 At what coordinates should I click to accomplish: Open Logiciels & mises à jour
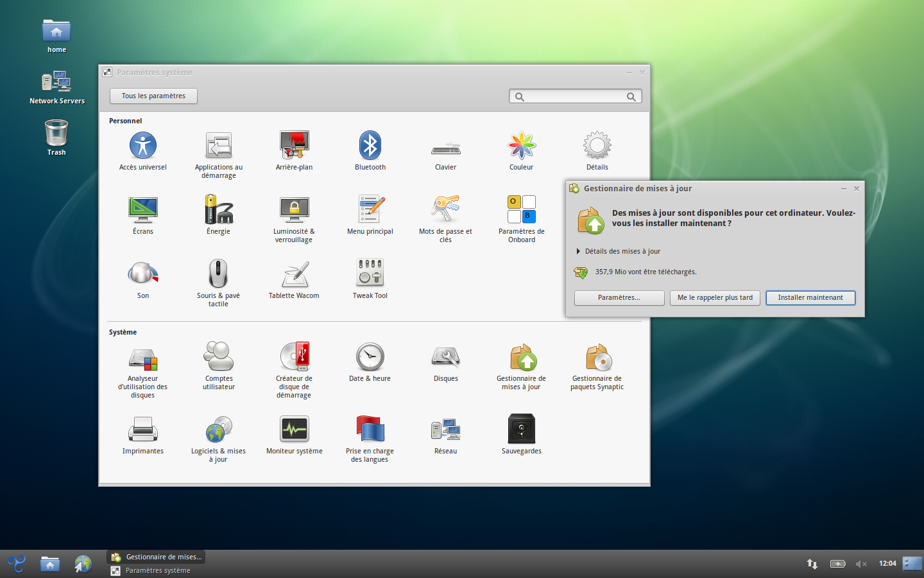[x=219, y=439]
